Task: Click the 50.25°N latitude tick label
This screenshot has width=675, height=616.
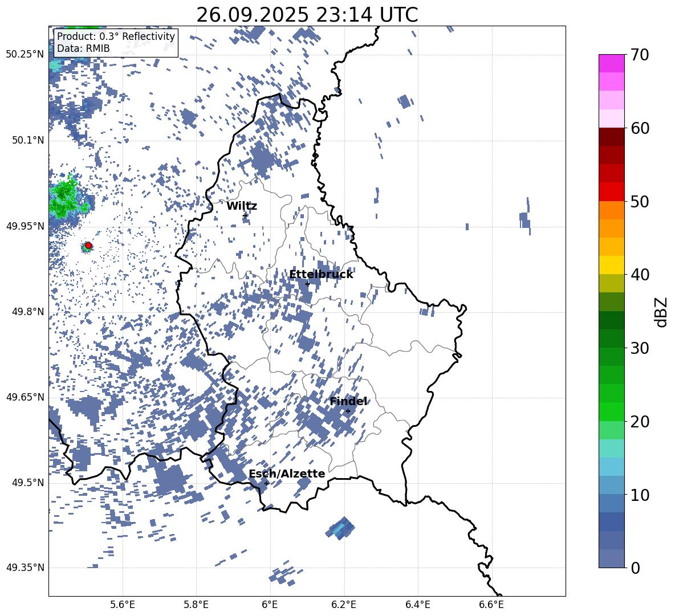Action: (x=25, y=55)
